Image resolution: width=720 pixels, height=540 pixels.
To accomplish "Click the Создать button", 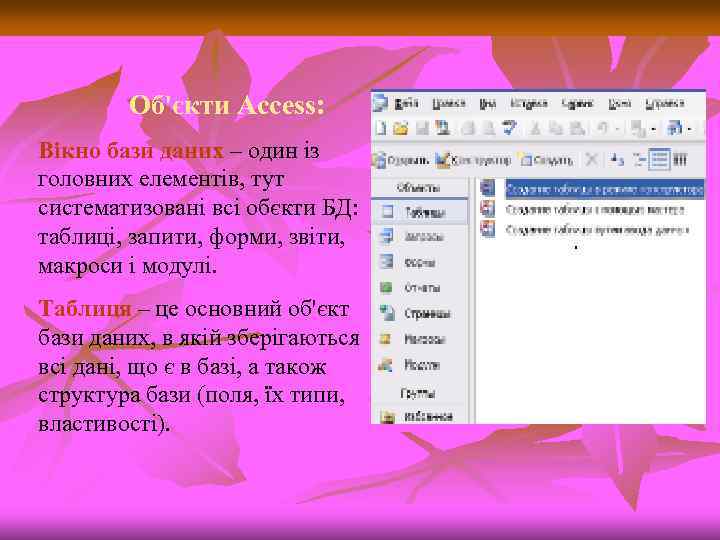I will [x=546, y=160].
